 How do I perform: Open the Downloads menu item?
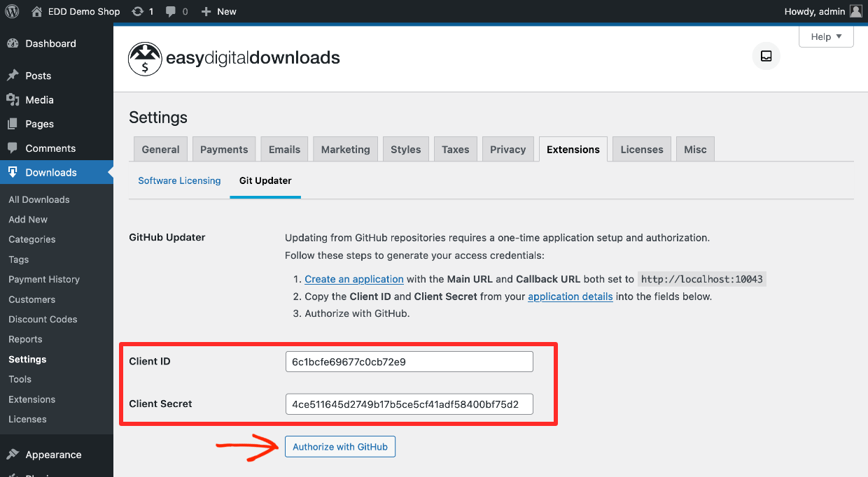pyautogui.click(x=57, y=173)
